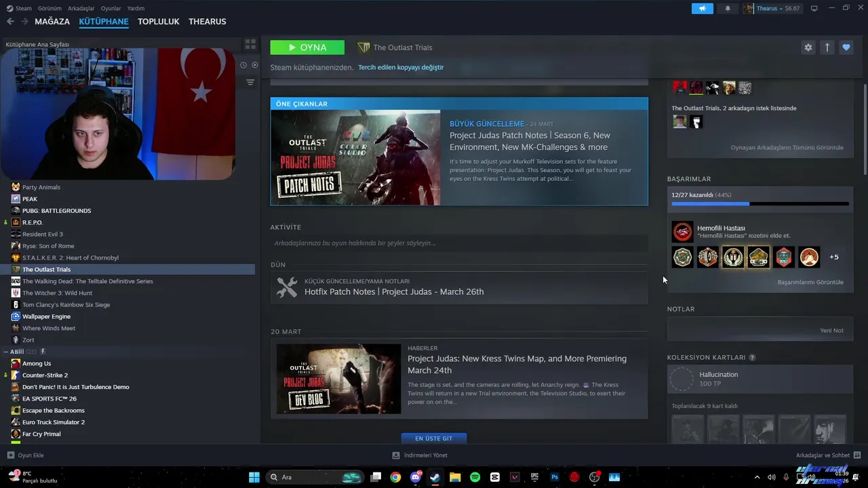
Task: Go to the TOPLULUK tab
Action: tap(159, 22)
